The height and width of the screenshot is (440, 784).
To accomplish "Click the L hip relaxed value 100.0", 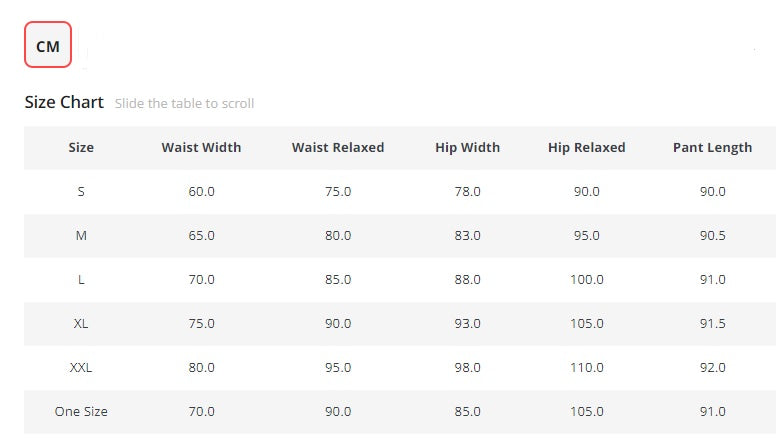I will coord(586,280).
